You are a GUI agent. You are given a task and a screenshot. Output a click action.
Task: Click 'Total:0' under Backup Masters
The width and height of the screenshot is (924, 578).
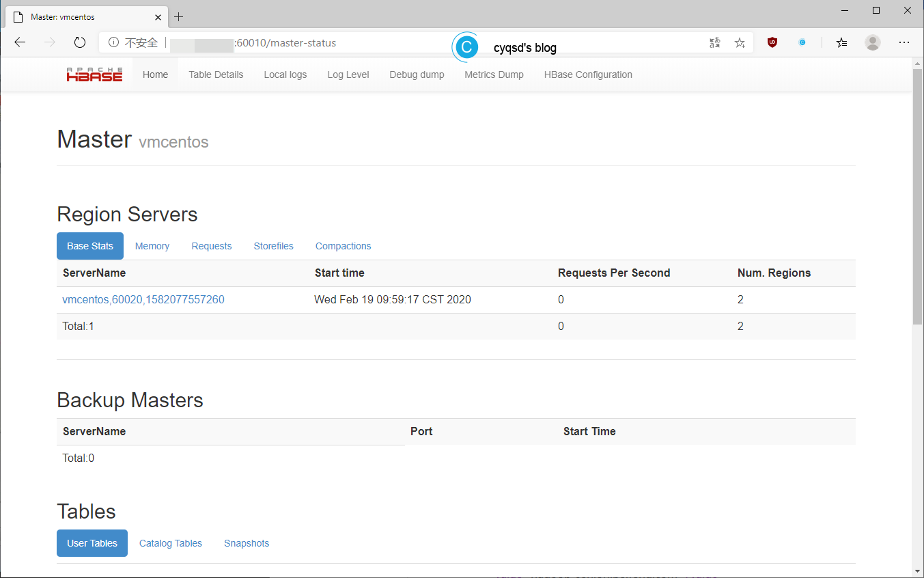pyautogui.click(x=79, y=458)
